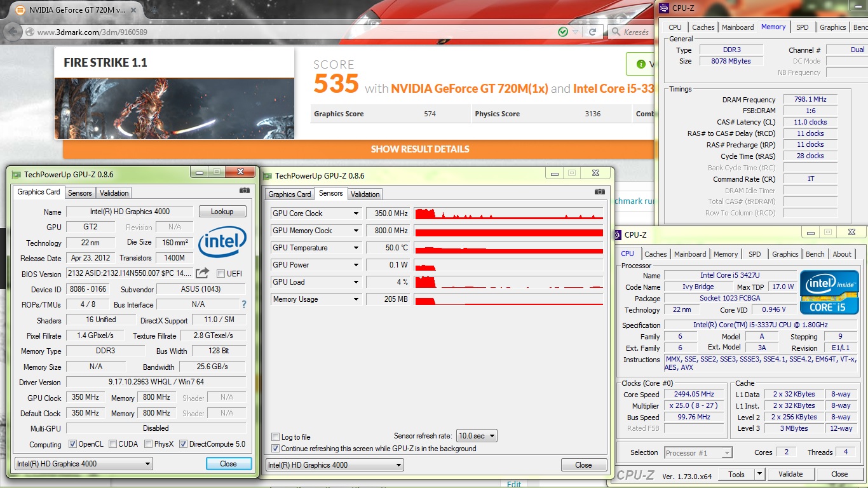Click the globe site identity icon

click(x=30, y=32)
